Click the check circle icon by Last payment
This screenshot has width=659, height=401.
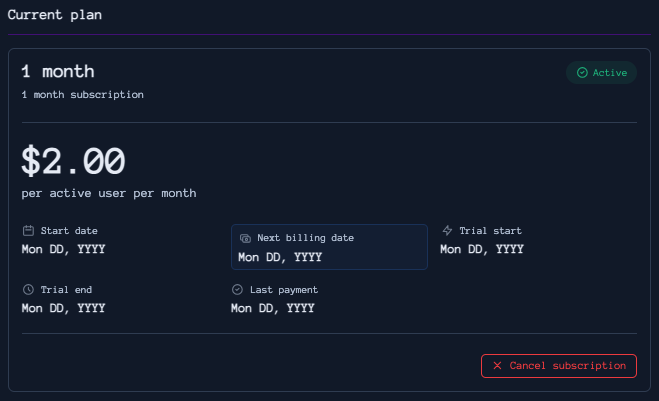click(x=237, y=290)
